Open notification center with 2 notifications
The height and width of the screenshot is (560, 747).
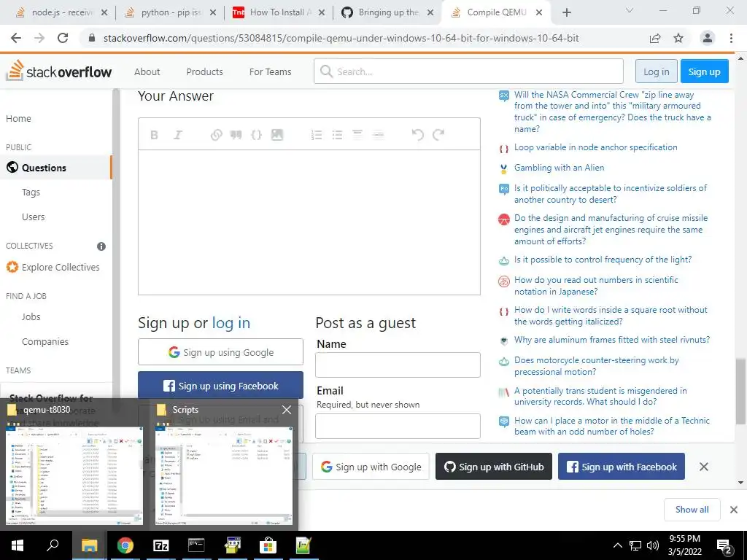click(724, 546)
